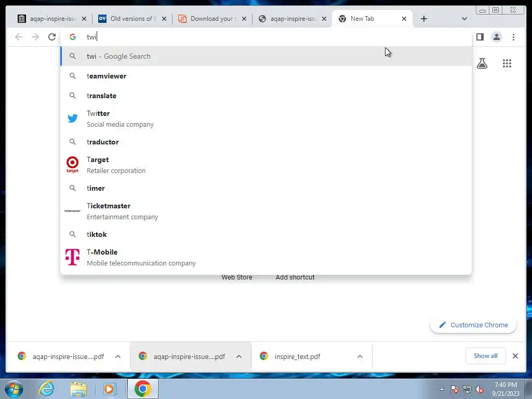This screenshot has height=399, width=532.
Task: Reload the current page
Action: [x=52, y=37]
